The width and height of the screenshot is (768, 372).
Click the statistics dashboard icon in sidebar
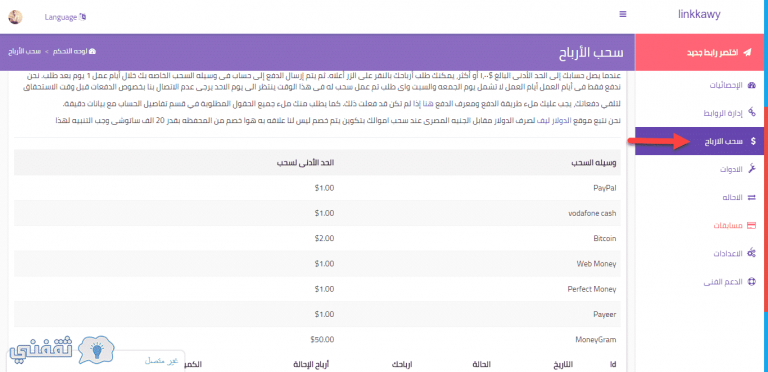pos(752,85)
